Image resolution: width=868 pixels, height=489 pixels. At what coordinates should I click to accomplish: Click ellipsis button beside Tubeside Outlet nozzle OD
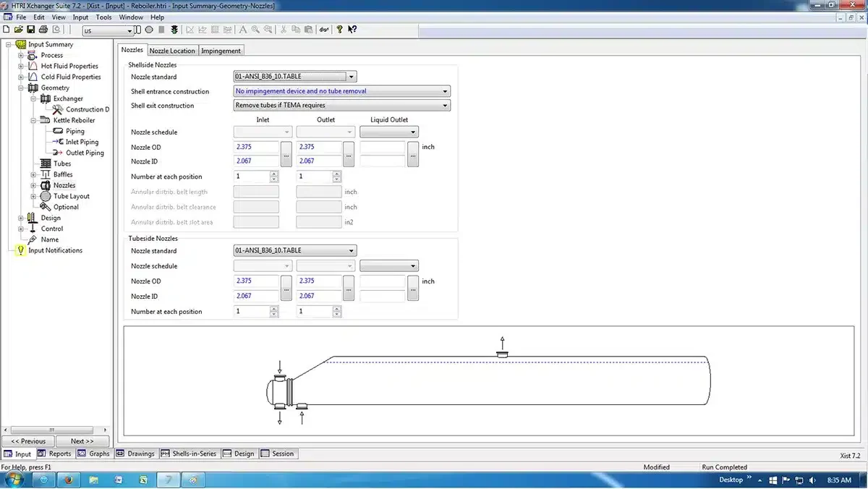point(349,289)
